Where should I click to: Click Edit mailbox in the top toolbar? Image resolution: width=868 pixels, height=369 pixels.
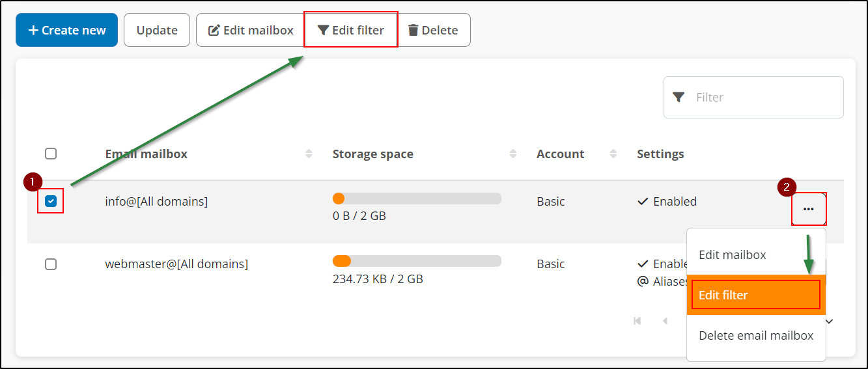click(251, 30)
